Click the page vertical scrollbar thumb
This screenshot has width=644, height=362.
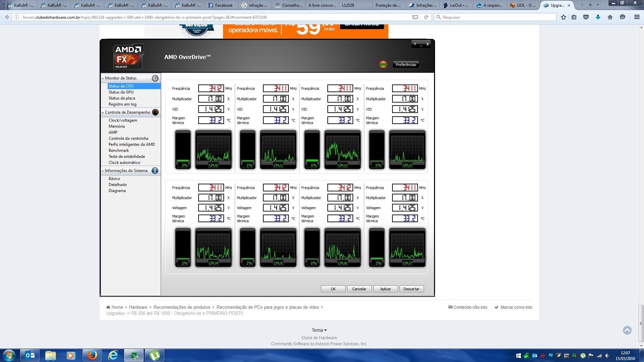[x=641, y=323]
